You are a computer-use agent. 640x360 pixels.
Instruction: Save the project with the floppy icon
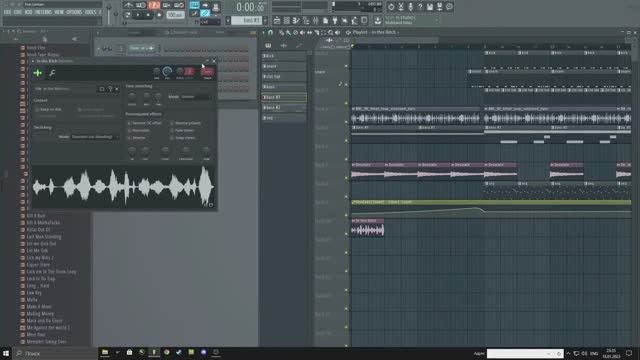coord(430,7)
